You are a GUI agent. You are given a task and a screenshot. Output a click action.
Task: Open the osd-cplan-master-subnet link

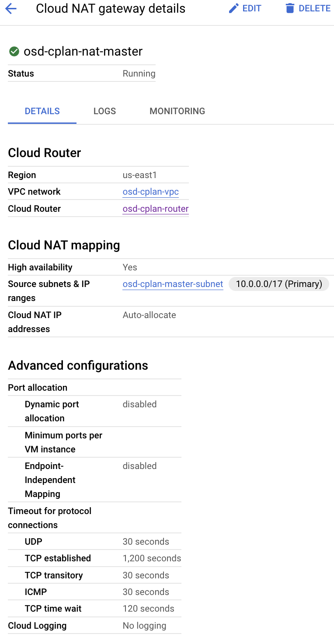[x=173, y=284]
